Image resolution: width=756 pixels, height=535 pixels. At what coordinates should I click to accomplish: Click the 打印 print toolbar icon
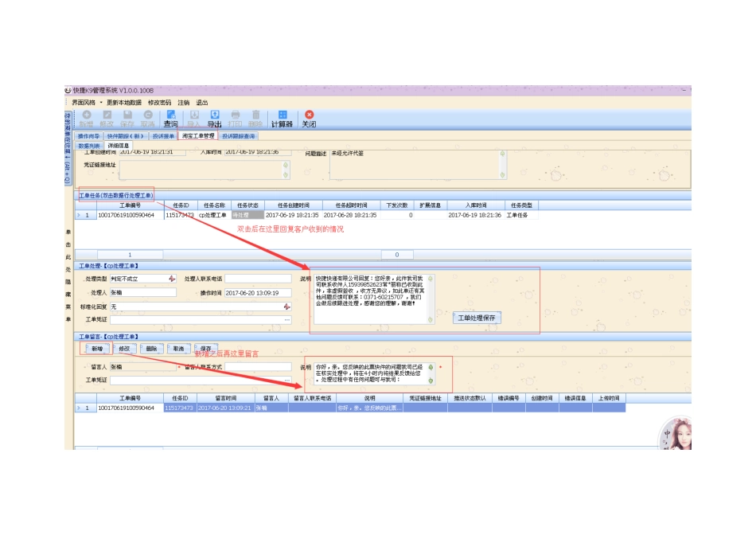pos(235,119)
